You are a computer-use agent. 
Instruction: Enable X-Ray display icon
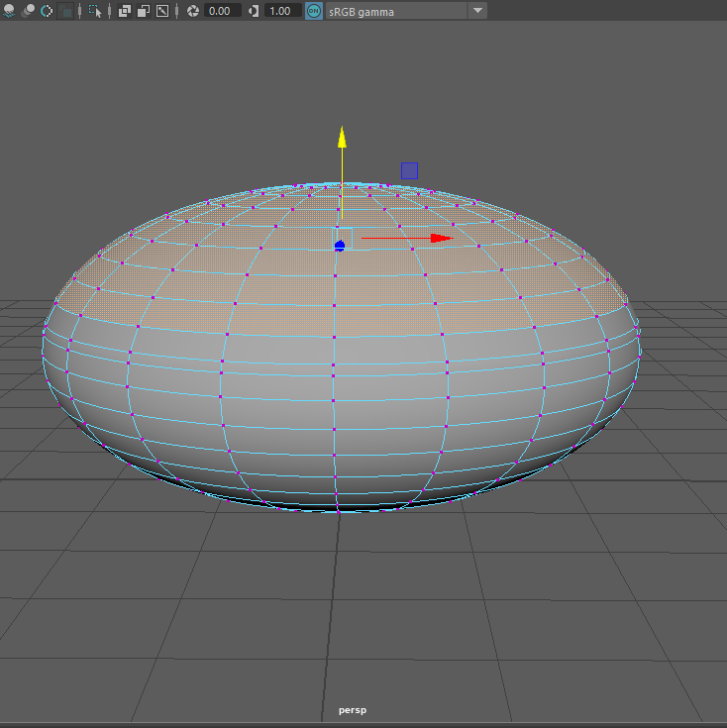coord(125,11)
